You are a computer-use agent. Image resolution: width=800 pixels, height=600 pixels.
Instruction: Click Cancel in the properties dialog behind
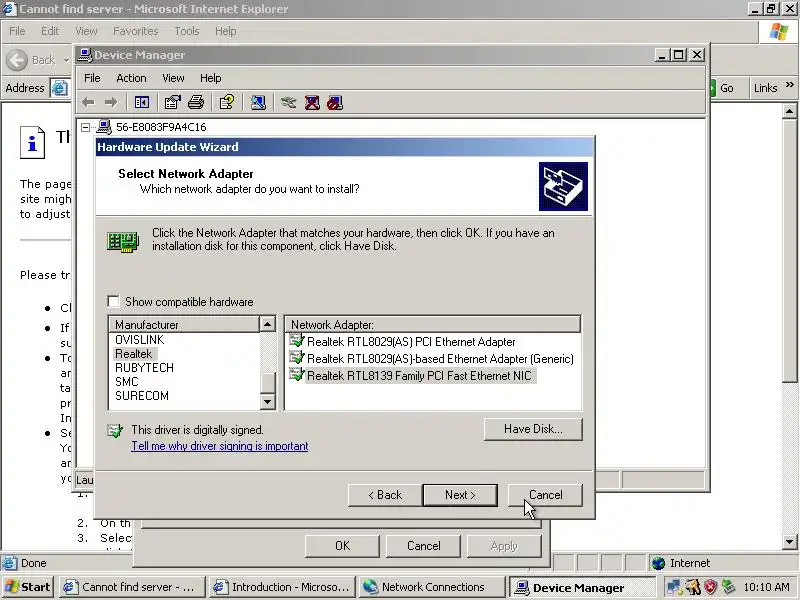coord(423,546)
